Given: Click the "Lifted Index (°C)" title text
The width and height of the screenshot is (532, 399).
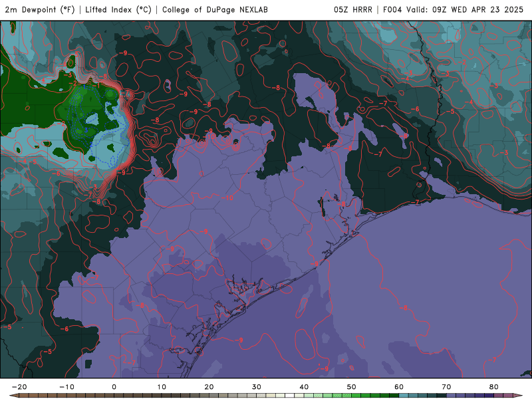Looking at the screenshot, I should click(118, 10).
